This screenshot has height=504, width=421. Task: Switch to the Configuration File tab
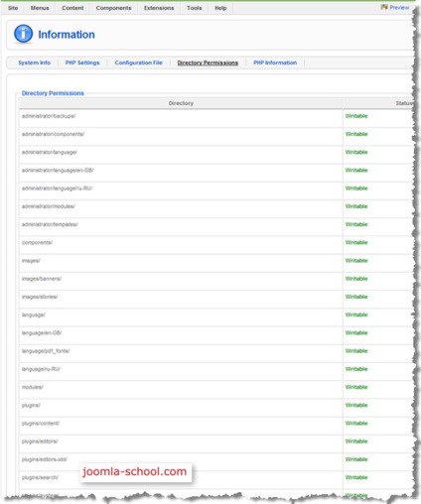click(x=138, y=63)
